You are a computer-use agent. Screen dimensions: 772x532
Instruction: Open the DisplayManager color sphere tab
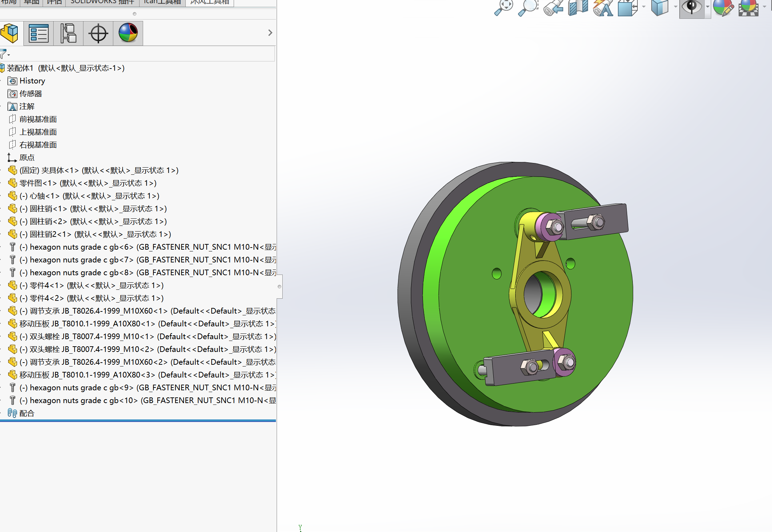point(128,33)
